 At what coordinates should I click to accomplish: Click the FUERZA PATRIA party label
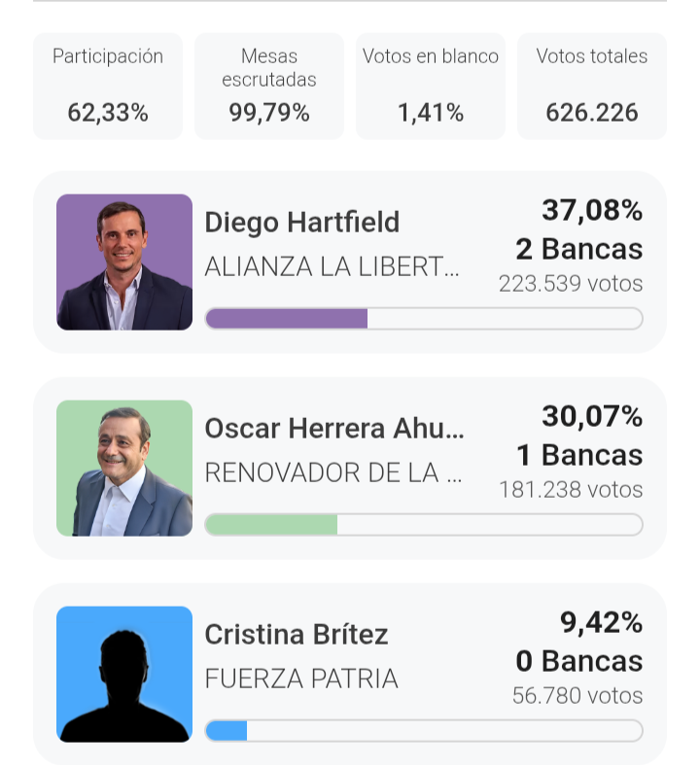point(301,679)
